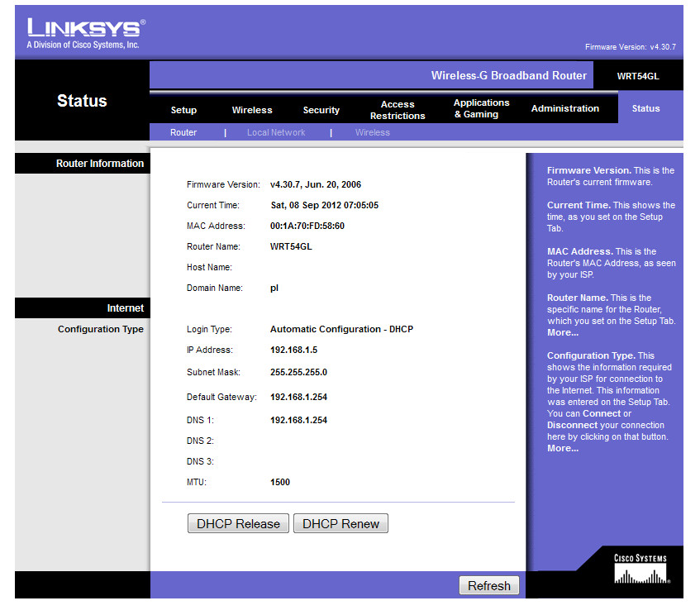Select the current time value
This screenshot has width=700, height=615.
tap(325, 206)
